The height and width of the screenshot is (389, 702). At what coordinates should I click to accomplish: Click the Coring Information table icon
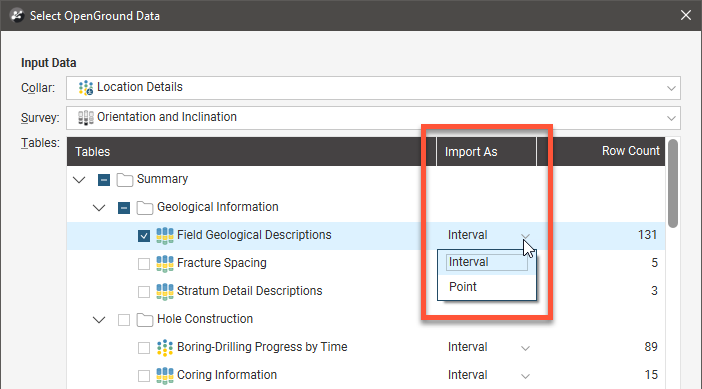(165, 375)
